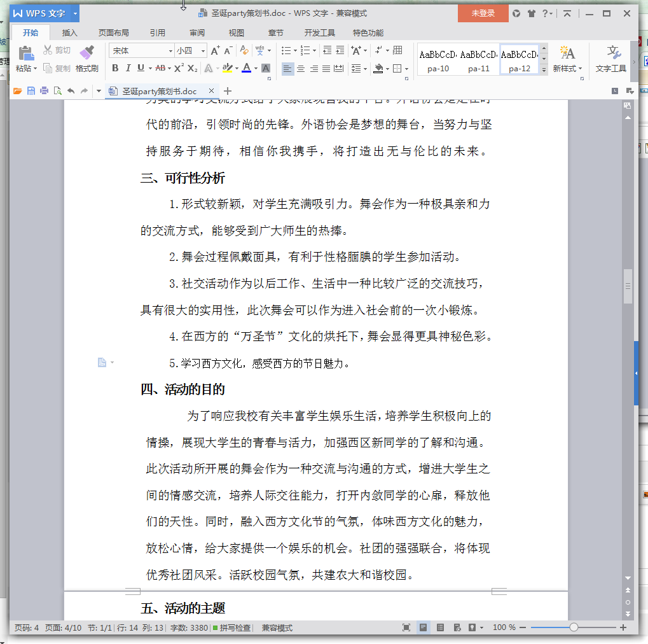Click the font color A swatch
The width and height of the screenshot is (648, 644).
pyautogui.click(x=246, y=68)
